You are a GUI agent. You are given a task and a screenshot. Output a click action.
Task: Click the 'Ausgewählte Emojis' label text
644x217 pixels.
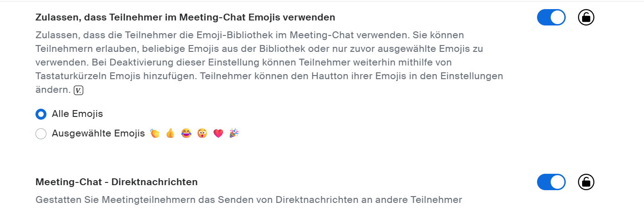pos(98,134)
